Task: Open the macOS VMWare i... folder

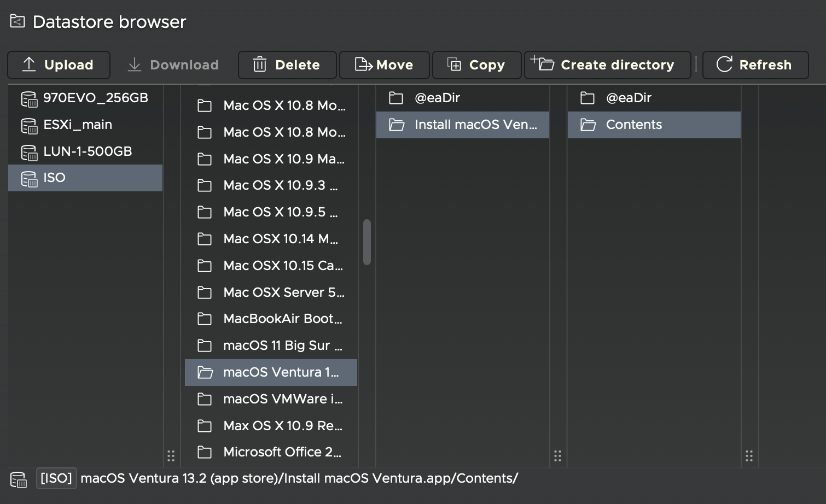Action: 271,399
